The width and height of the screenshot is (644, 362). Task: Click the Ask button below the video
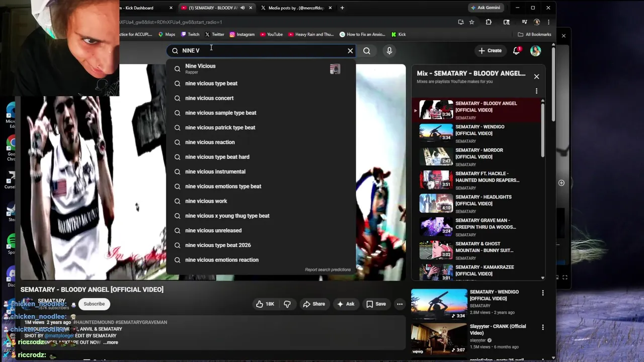point(345,304)
